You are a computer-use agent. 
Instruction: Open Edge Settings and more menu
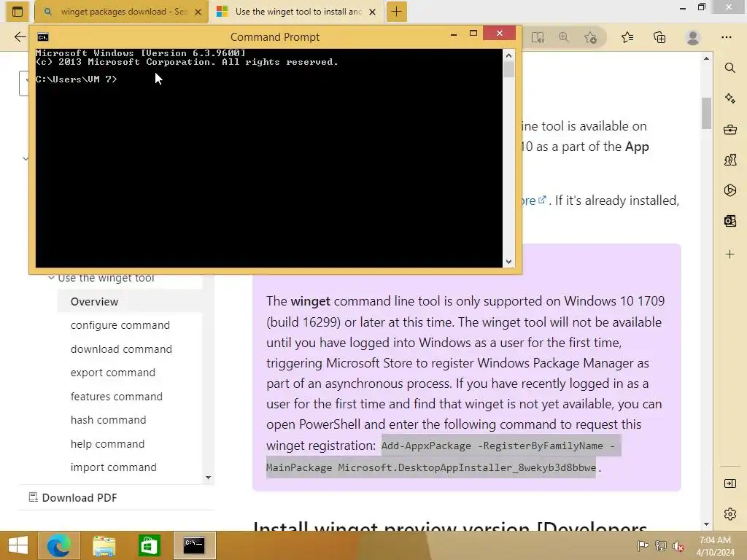click(x=726, y=37)
